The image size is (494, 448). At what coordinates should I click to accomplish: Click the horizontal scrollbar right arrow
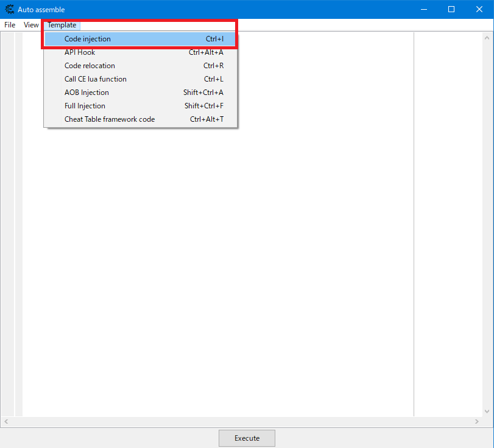click(477, 422)
